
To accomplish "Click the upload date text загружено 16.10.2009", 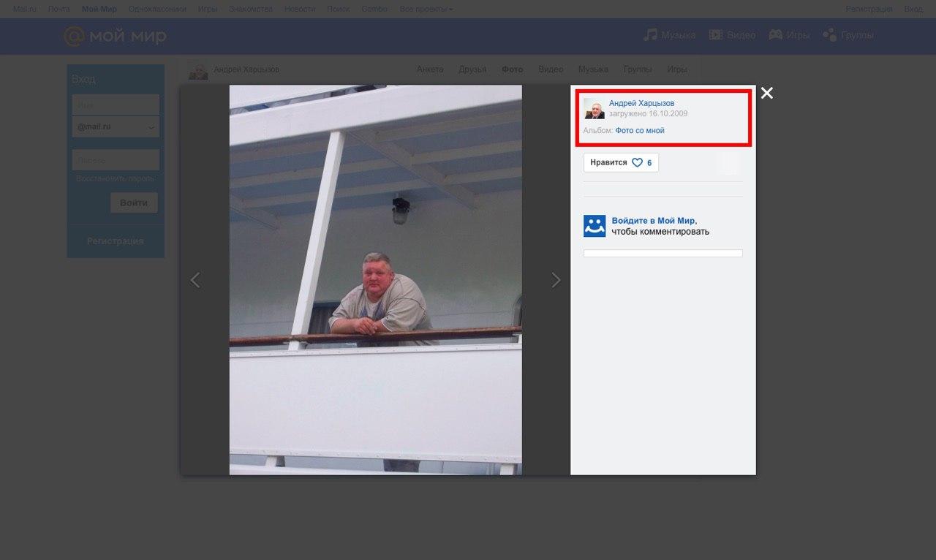I will point(648,114).
